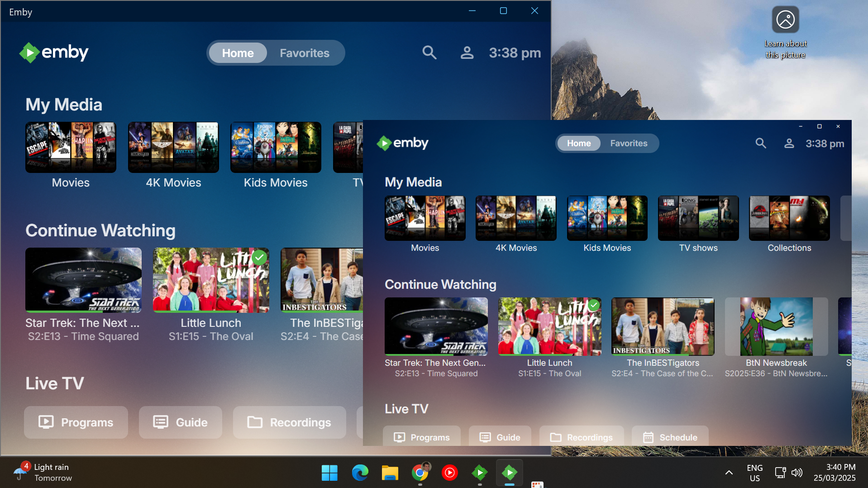This screenshot has height=488, width=868.
Task: Click the Learn about this picture desktop icon
Action: [785, 33]
